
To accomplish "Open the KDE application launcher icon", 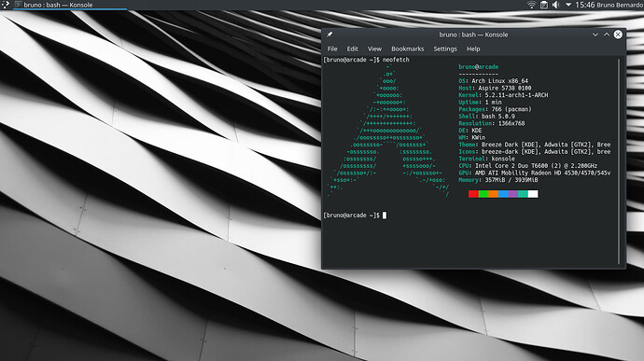I will pyautogui.click(x=5, y=5).
